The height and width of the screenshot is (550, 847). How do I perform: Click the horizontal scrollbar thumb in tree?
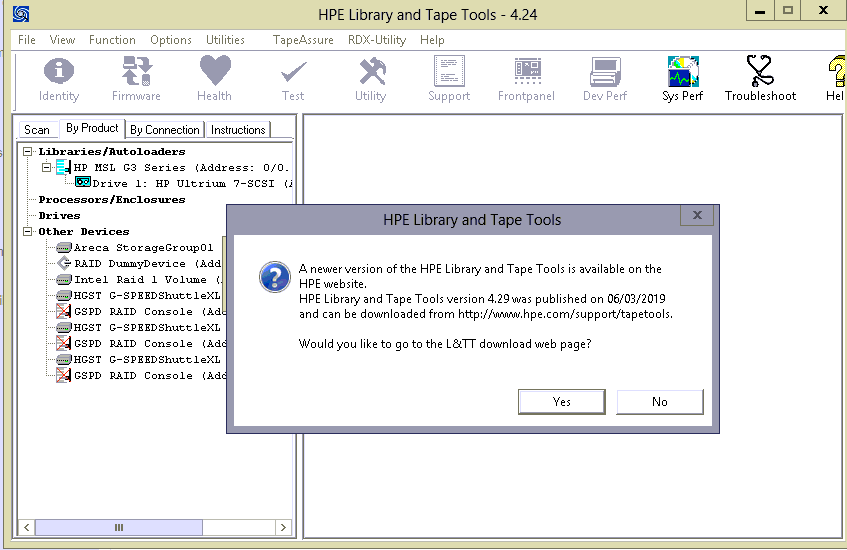(119, 527)
